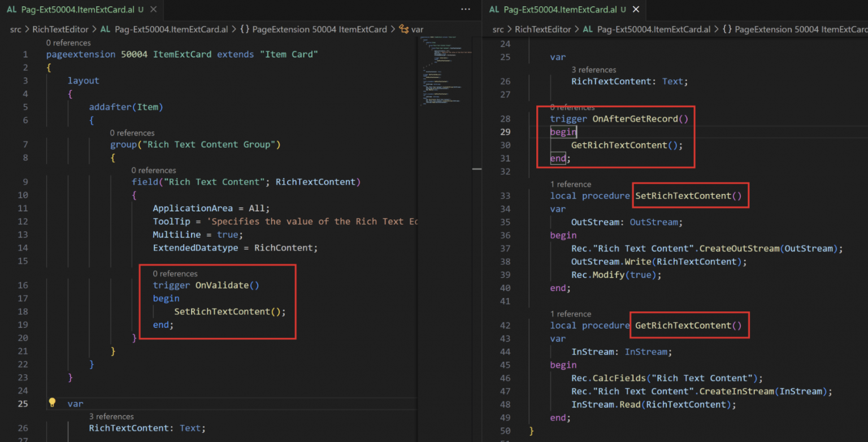
Task: Open '1 reference' code lens above GetRichTextContent procedure
Action: 571,314
